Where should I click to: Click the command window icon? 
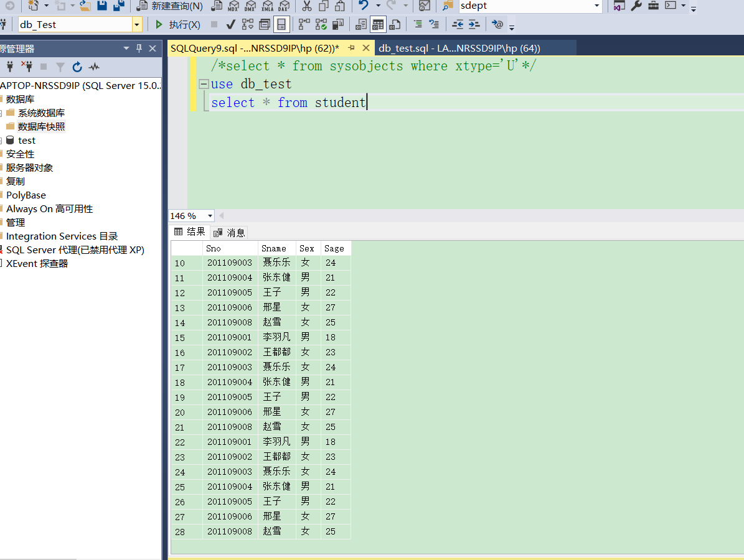pos(671,6)
